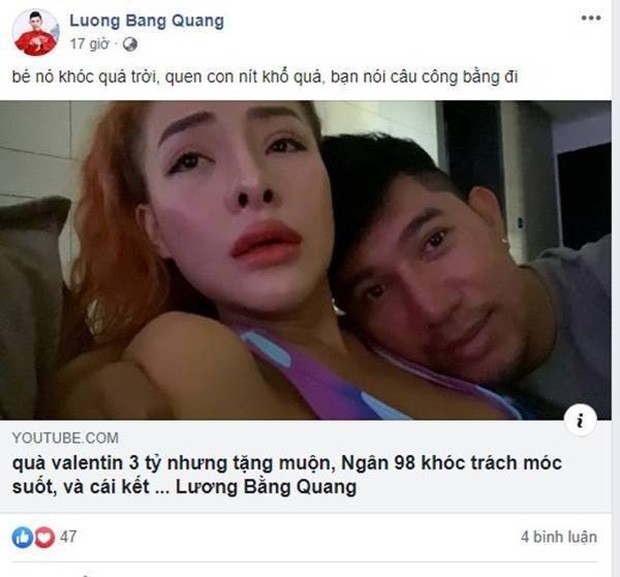Image resolution: width=620 pixels, height=577 pixels.
Task: Click the red heart reaction icon
Action: pyautogui.click(x=44, y=537)
